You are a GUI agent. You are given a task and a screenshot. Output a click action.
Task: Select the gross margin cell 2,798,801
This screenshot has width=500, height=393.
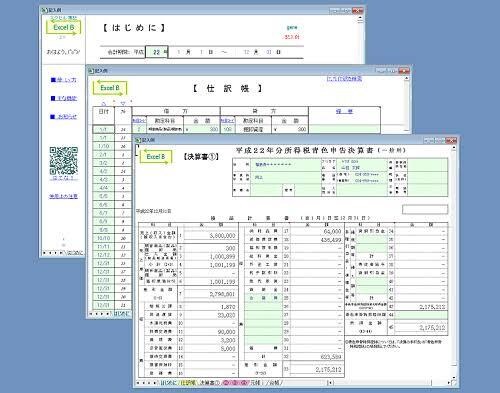210,294
